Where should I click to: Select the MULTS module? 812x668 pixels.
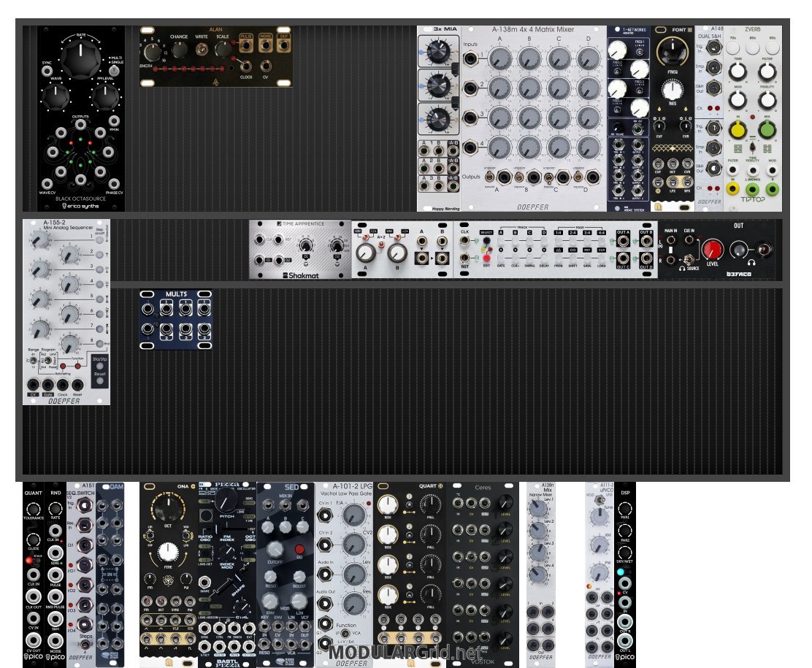175,320
